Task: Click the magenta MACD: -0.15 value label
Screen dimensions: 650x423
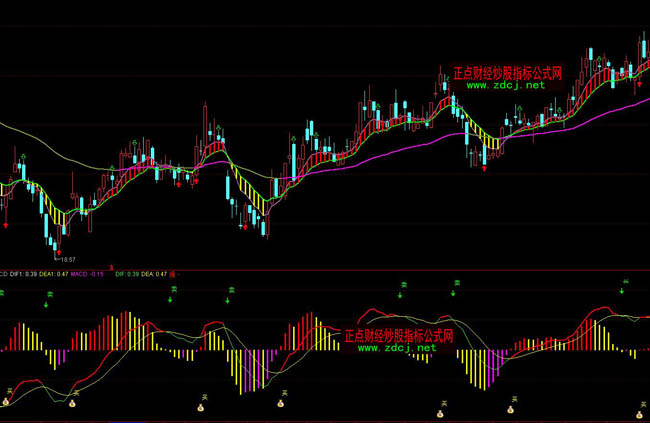Action: [x=88, y=273]
